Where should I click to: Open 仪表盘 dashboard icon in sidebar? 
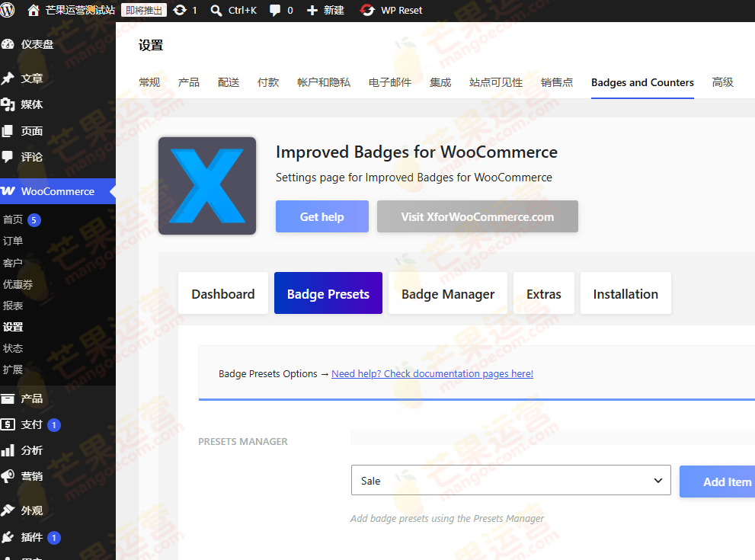pyautogui.click(x=8, y=44)
